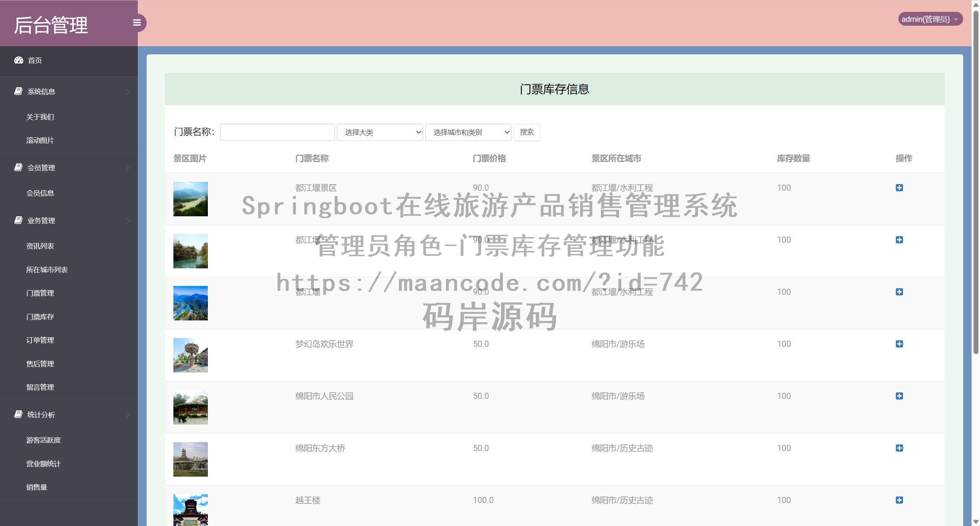
Task: Click the scrollbar down arrow
Action: (976, 522)
